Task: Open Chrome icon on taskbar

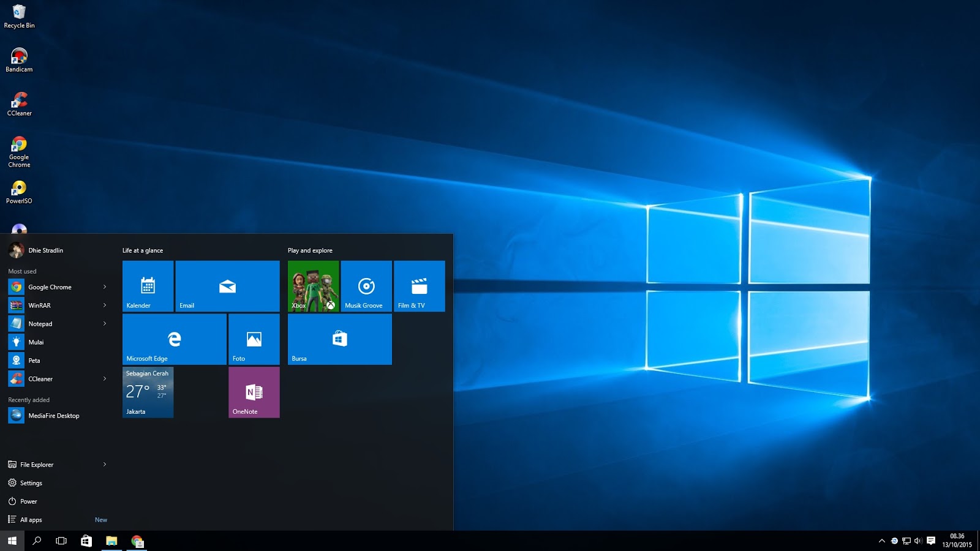Action: [137, 541]
